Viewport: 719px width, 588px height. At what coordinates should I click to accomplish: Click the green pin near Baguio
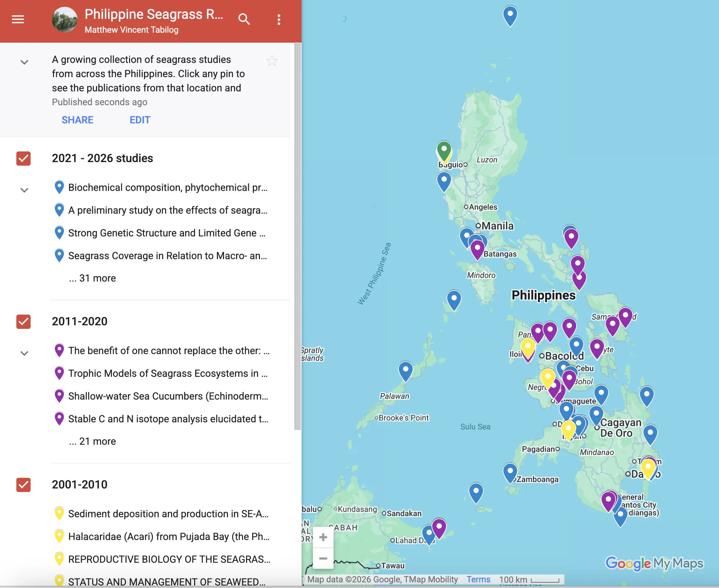444,150
